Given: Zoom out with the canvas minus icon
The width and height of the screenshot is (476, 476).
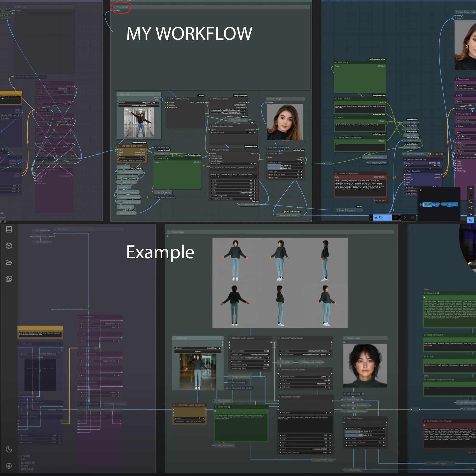Looking at the screenshot, I should 471,195.
